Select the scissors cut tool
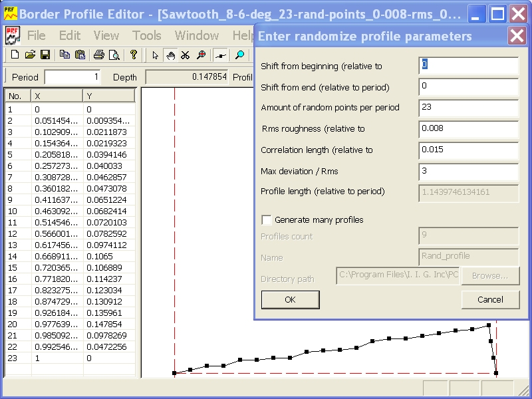 pos(186,55)
